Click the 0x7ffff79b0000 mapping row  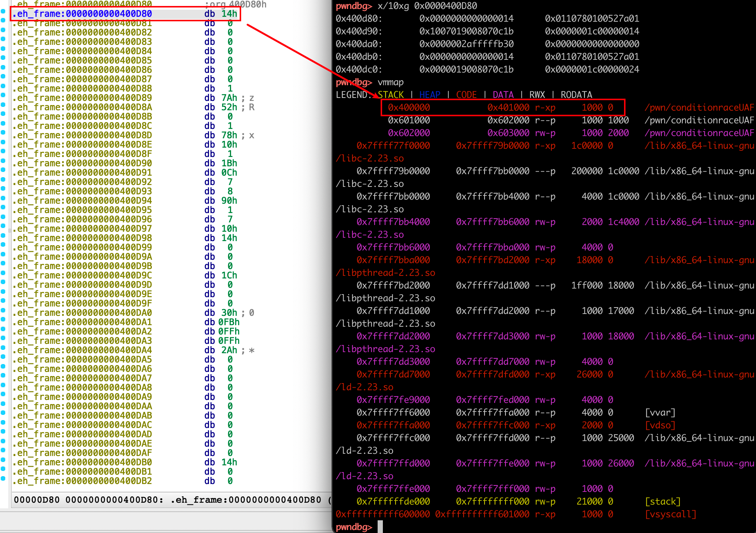555,171
